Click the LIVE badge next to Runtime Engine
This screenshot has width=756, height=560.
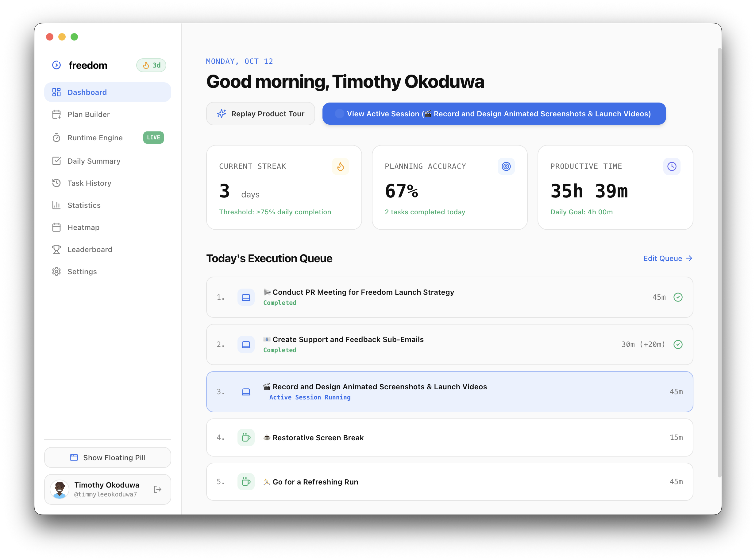(x=153, y=138)
